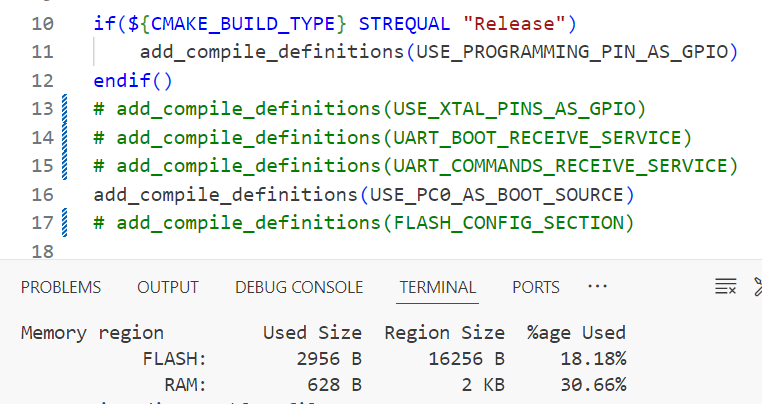
Task: Show the DEBUG CONSOLE tab
Action: click(x=299, y=287)
